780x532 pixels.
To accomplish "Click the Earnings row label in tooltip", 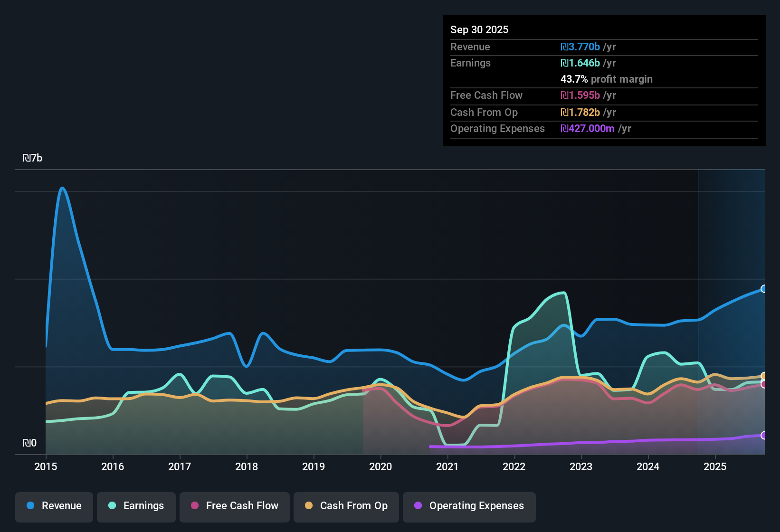I will tap(470, 63).
